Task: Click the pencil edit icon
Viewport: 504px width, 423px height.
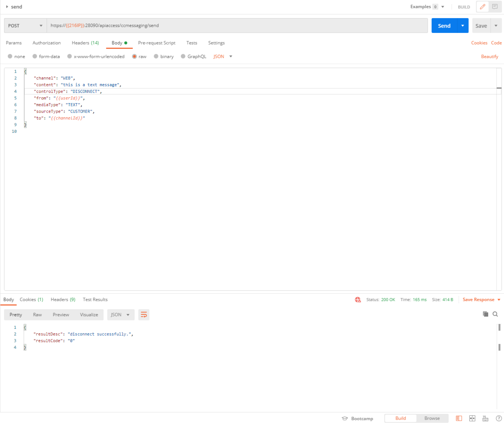Action: pyautogui.click(x=482, y=7)
